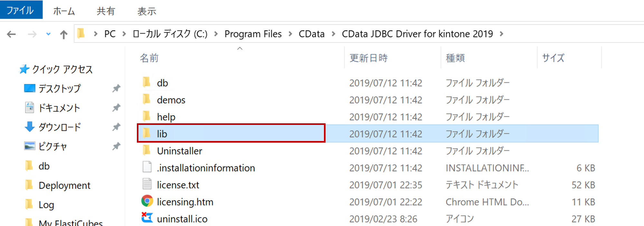
Task: Expand the chevron after Program Files
Action: 290,34
